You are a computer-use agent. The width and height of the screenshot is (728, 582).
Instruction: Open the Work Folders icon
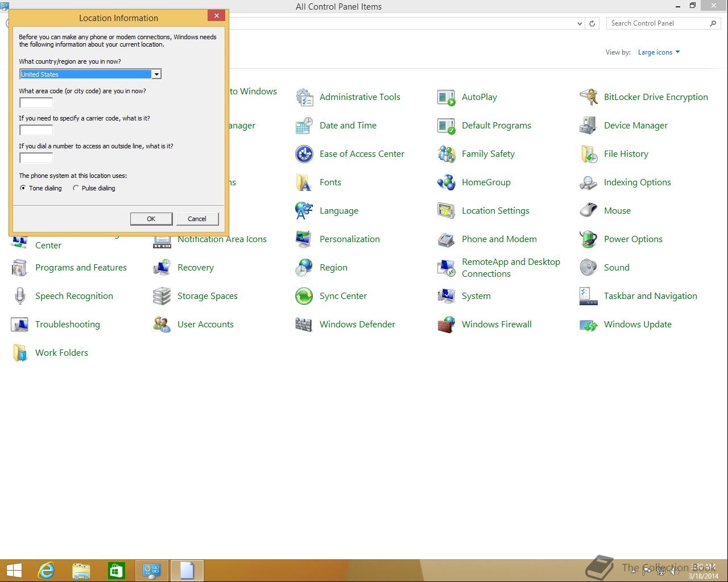[x=20, y=353]
